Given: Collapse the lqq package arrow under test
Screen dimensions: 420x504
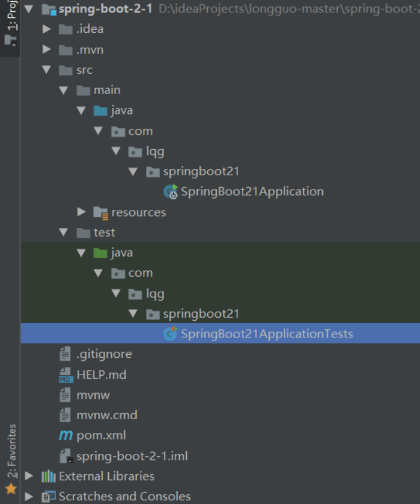Looking at the screenshot, I should 116,293.
